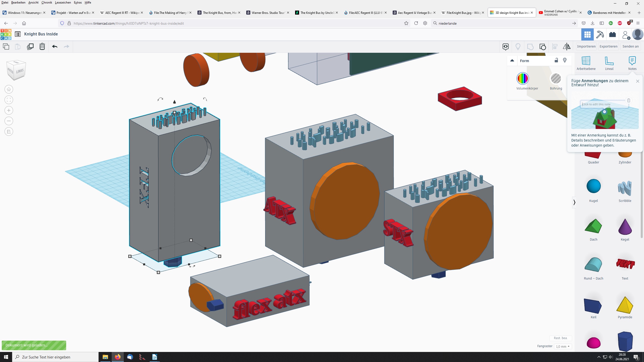Redo the last action
Viewport: 644px width, 362px height.
pos(66,47)
